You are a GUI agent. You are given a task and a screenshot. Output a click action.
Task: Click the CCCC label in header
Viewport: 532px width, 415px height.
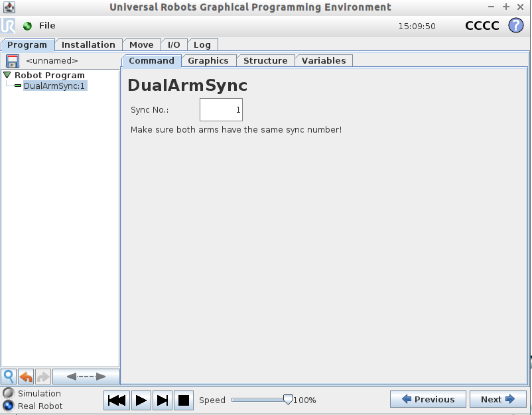click(482, 26)
